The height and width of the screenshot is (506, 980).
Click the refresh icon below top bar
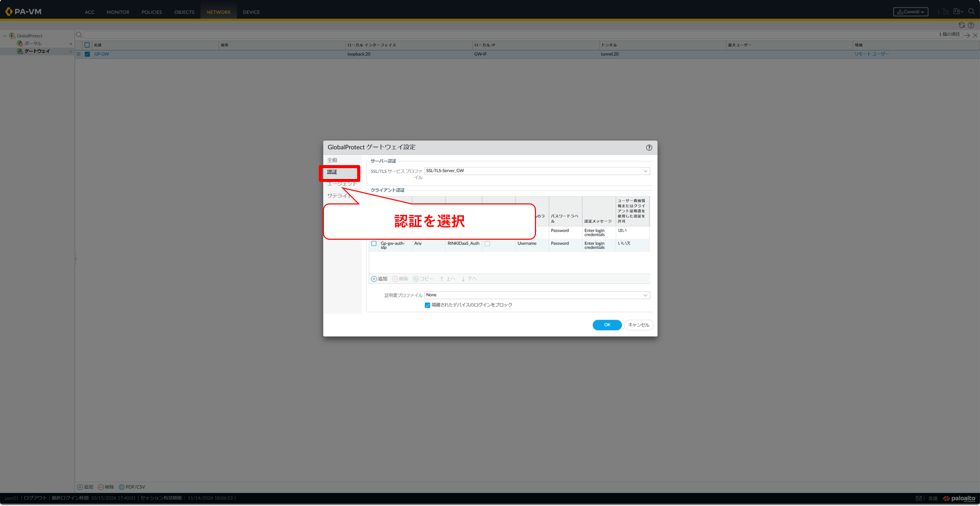point(962,25)
